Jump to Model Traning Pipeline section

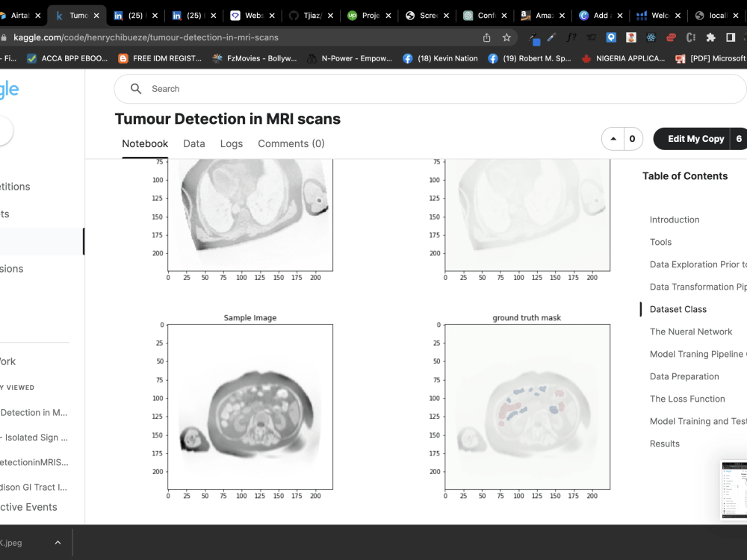[698, 354]
